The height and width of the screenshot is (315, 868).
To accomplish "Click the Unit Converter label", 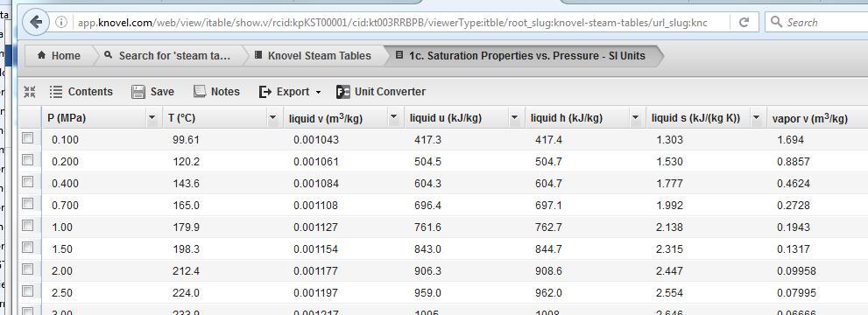I will (391, 92).
